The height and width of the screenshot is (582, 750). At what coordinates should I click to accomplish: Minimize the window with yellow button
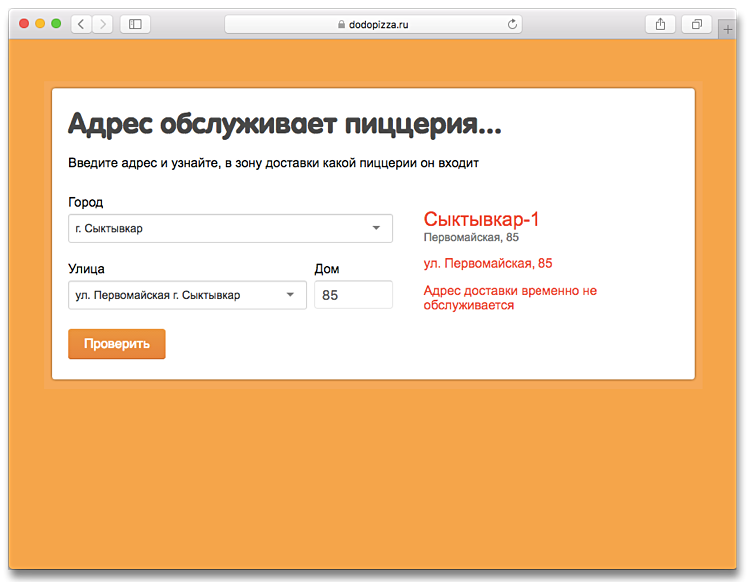click(40, 23)
